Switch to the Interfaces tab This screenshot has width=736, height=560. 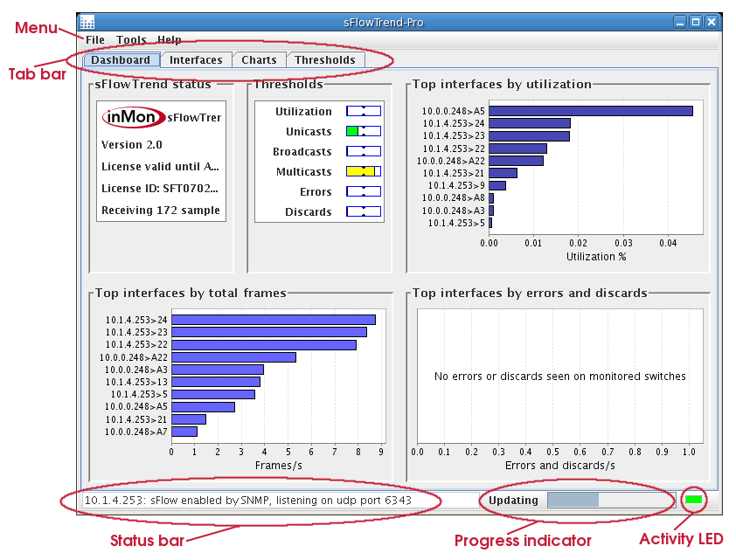tap(196, 60)
